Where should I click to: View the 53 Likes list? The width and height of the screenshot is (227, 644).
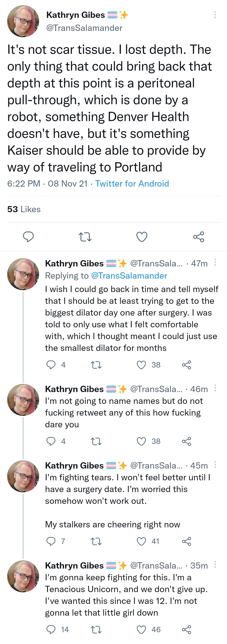click(24, 209)
